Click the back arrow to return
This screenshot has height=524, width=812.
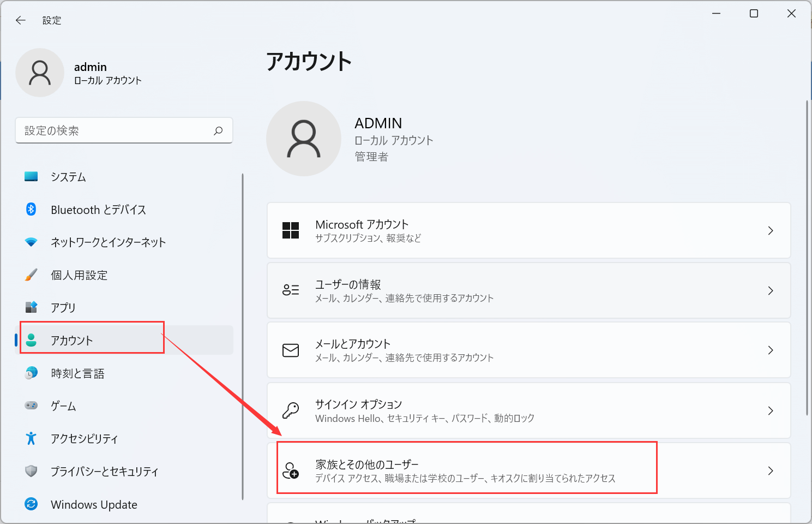click(x=20, y=20)
